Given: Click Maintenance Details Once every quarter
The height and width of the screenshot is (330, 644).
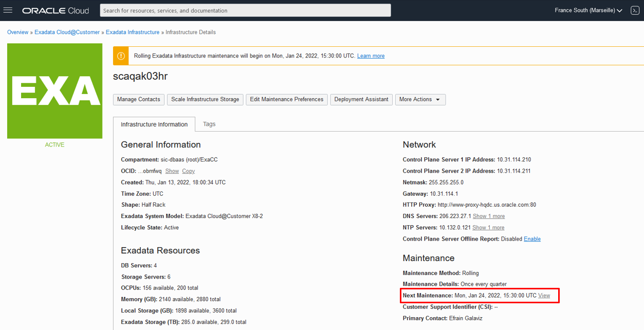Looking at the screenshot, I should point(483,284).
